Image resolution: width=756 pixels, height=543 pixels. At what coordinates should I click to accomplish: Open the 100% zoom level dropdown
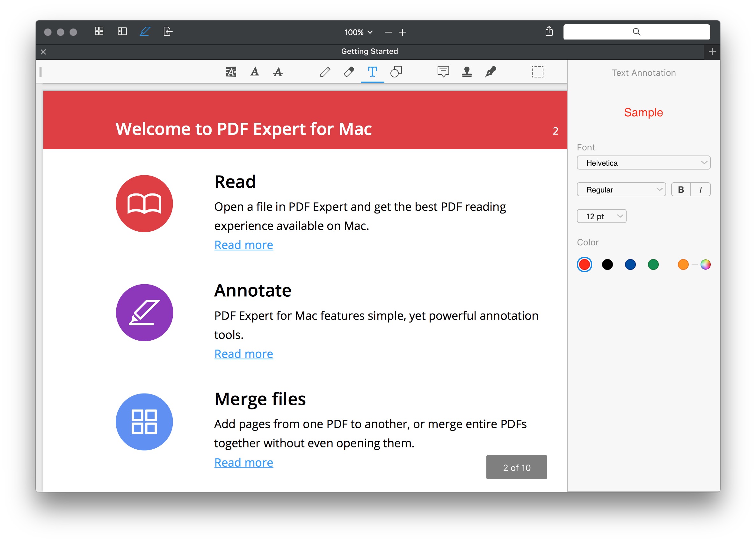(358, 32)
